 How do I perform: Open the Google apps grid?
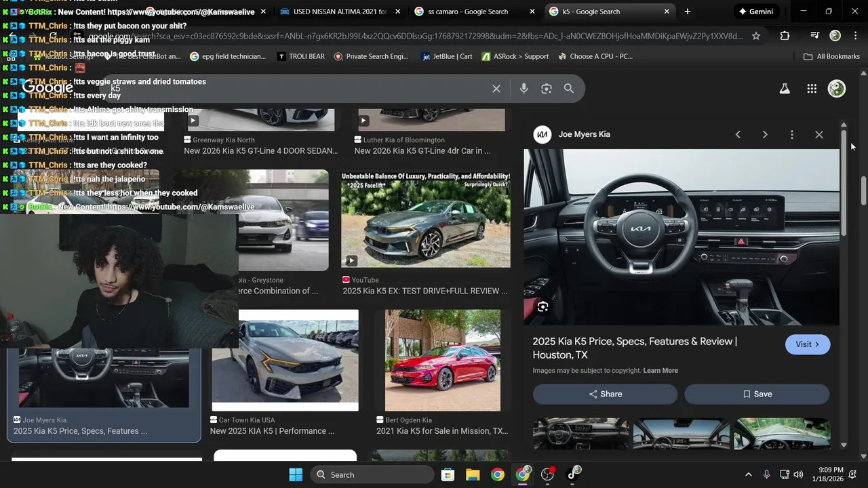point(812,89)
